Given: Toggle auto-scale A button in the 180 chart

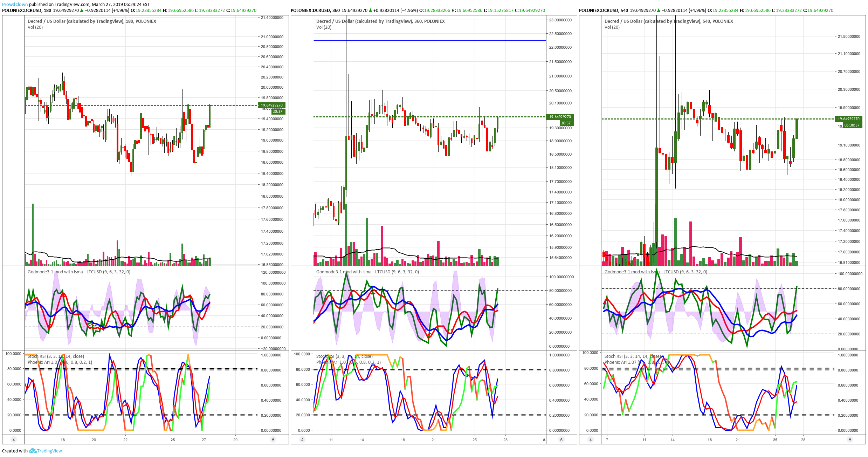Looking at the screenshot, I should (x=273, y=439).
